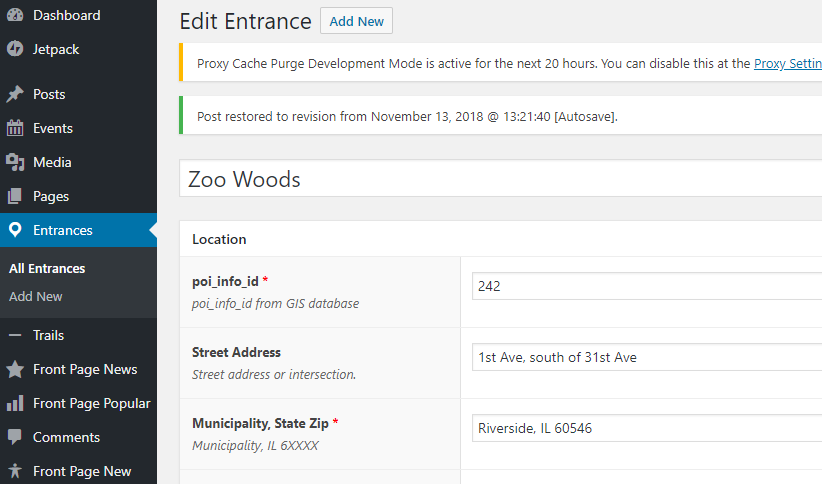The image size is (822, 484).
Task: Click the Add New button beside Edit Entrance
Action: (x=356, y=21)
